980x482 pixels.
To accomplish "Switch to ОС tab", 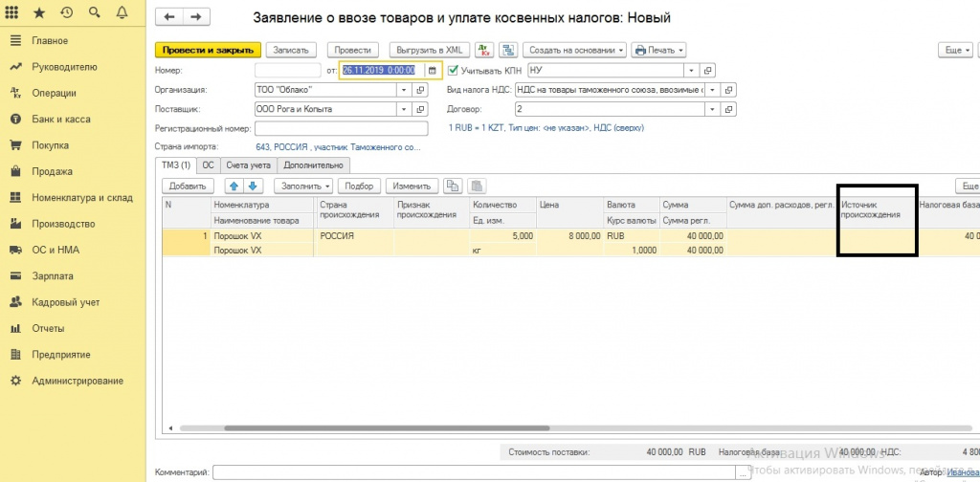I will [208, 165].
